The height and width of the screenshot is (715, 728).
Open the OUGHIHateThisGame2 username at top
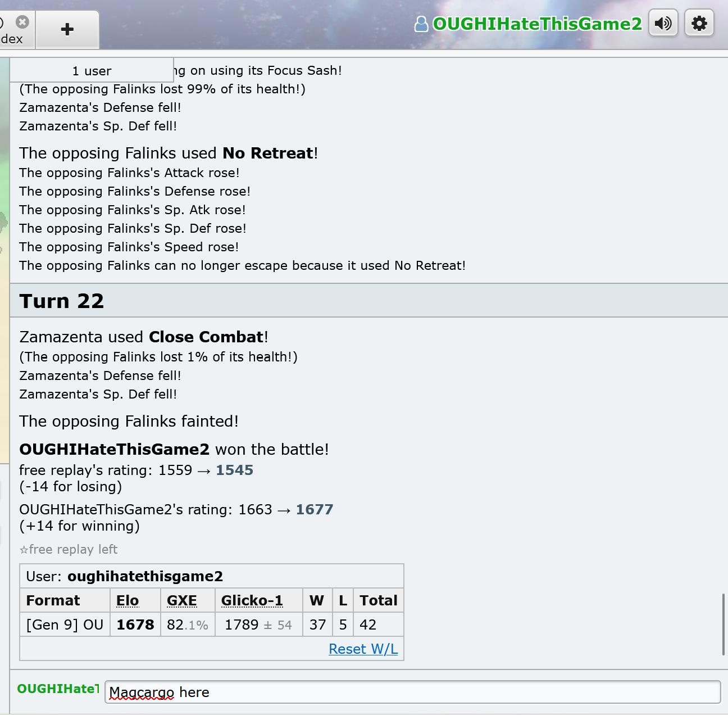(537, 24)
